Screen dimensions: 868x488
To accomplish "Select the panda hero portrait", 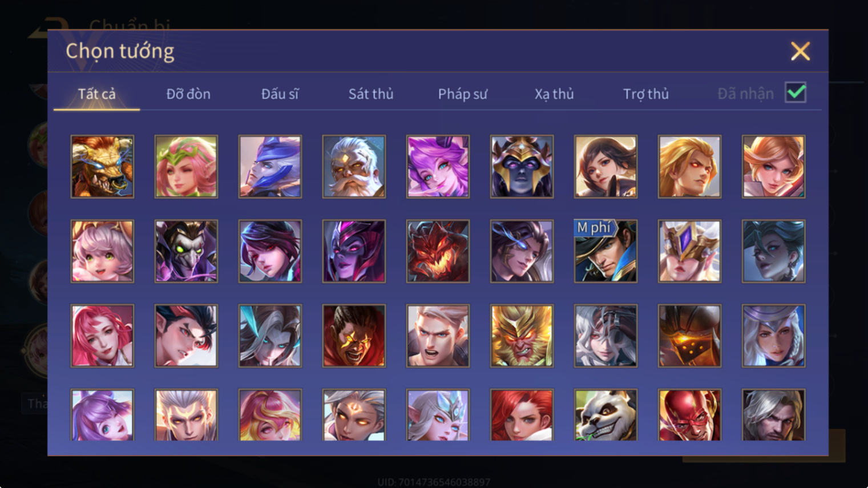I will click(605, 415).
